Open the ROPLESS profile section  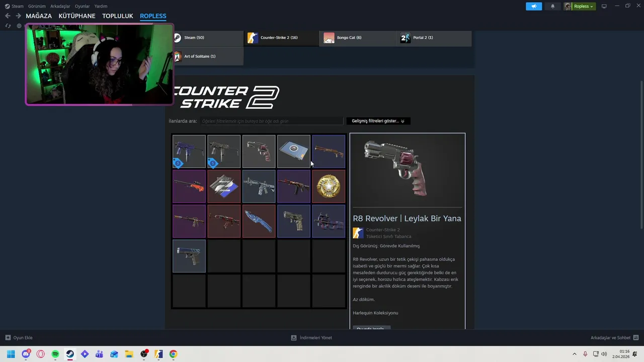(x=153, y=16)
